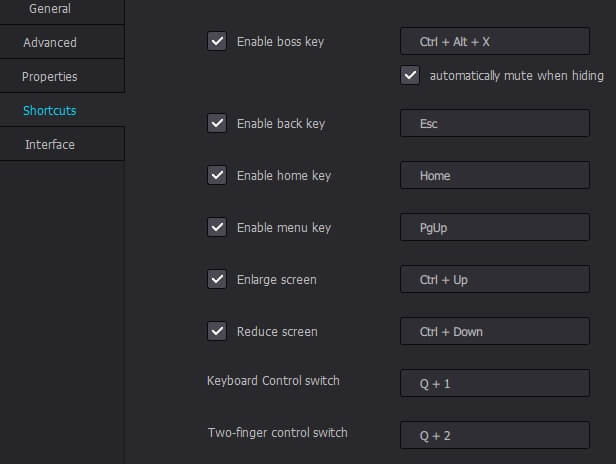Toggle the Enable home key checkbox
The image size is (616, 464).
(x=217, y=175)
